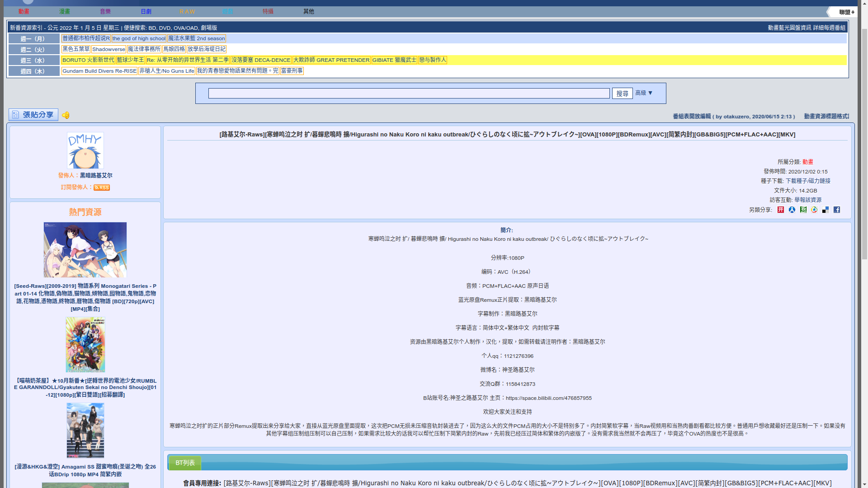868x488 pixels.
Task: Click the 搜尋 search button
Action: point(623,94)
